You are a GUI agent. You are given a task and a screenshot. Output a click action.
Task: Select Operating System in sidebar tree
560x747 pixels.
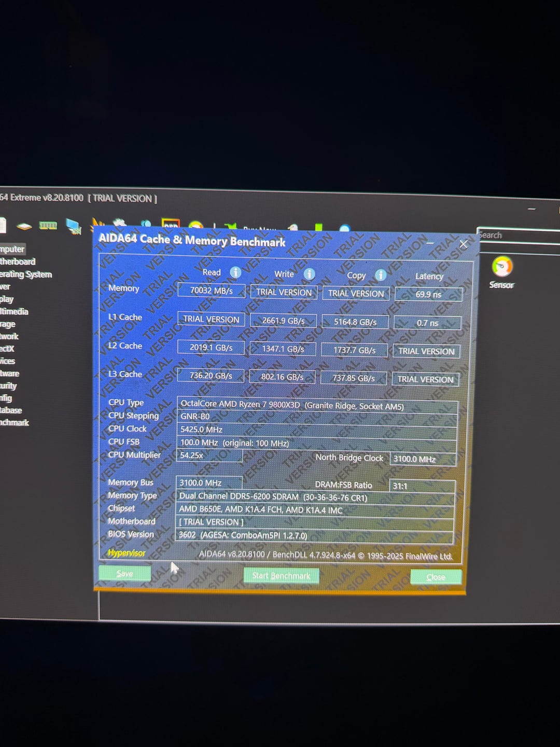[x=26, y=274]
